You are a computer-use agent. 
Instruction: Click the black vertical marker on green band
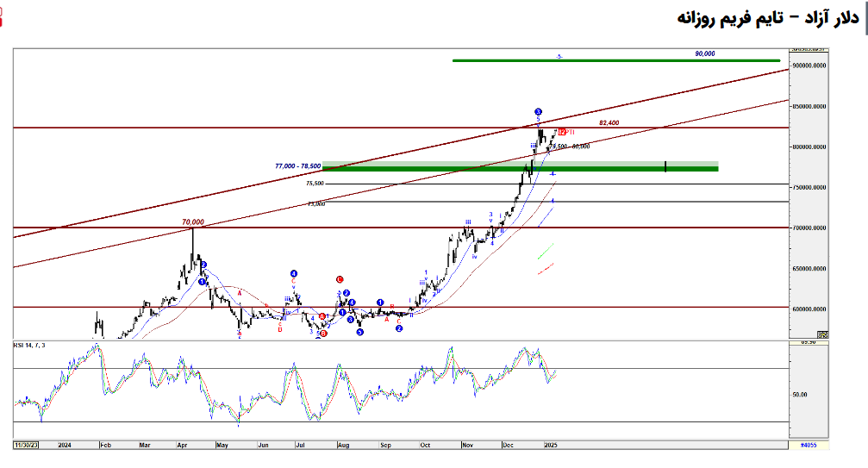665,166
